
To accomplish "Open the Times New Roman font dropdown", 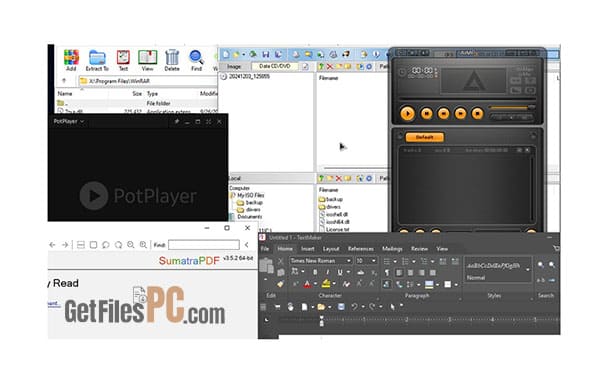I will tap(349, 261).
